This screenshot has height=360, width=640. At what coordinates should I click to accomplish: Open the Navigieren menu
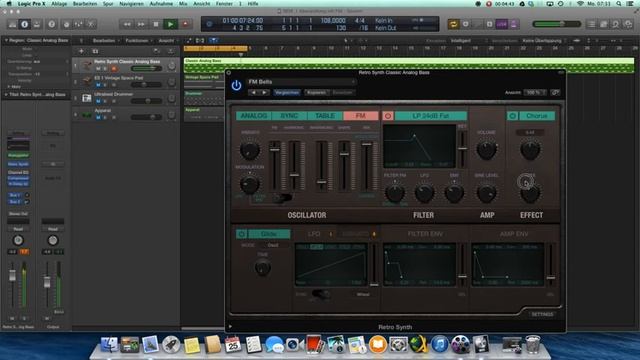[131, 4]
